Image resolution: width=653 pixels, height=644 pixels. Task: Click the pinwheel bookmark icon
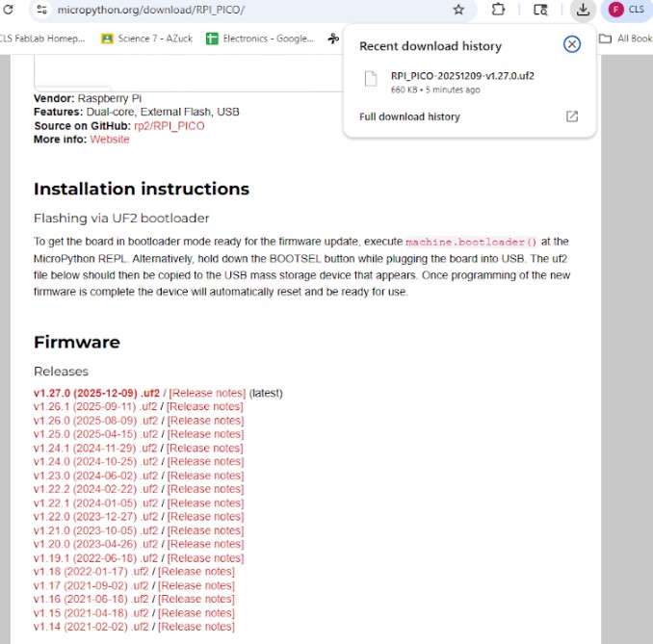click(x=333, y=39)
